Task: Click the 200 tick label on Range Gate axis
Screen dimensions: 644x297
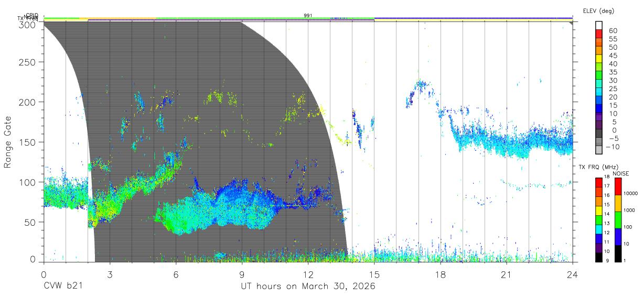Action: pos(27,102)
